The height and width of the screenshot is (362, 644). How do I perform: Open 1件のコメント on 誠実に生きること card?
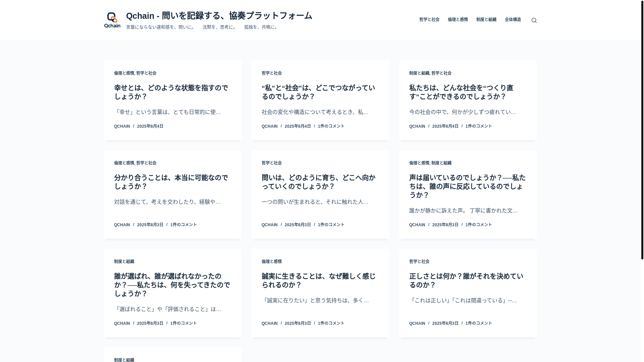coord(331,323)
